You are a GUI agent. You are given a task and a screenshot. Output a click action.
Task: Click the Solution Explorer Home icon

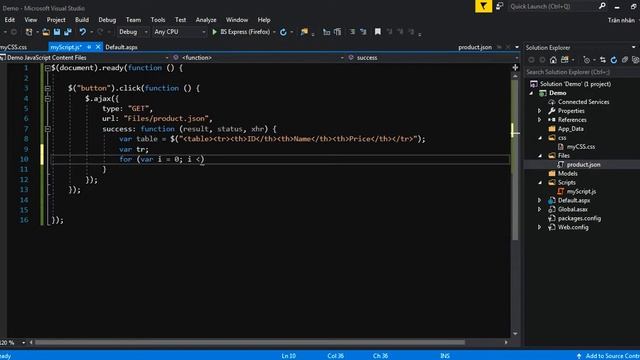pyautogui.click(x=553, y=60)
